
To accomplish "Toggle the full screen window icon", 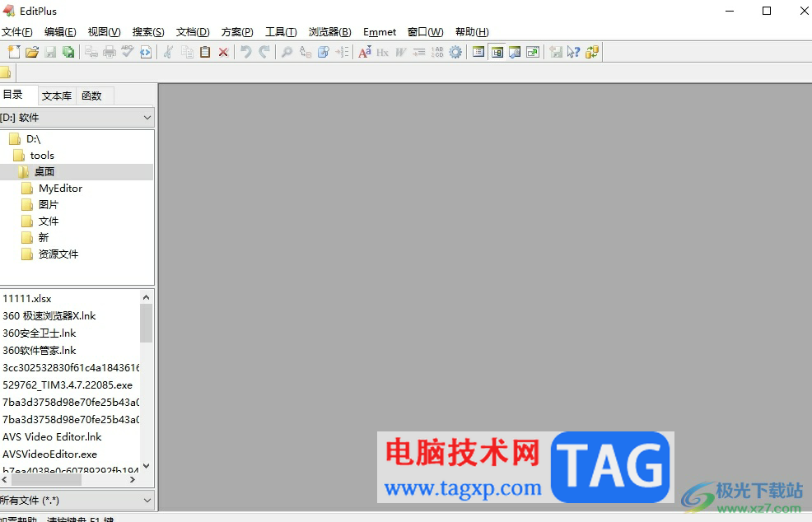I will 533,52.
